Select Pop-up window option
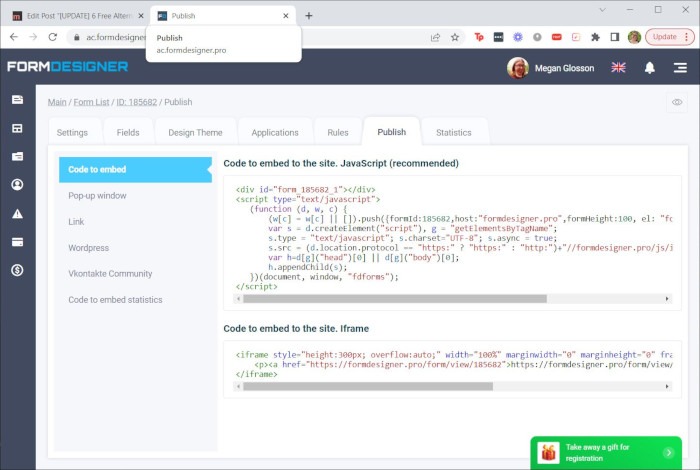This screenshot has height=470, width=700. (97, 195)
